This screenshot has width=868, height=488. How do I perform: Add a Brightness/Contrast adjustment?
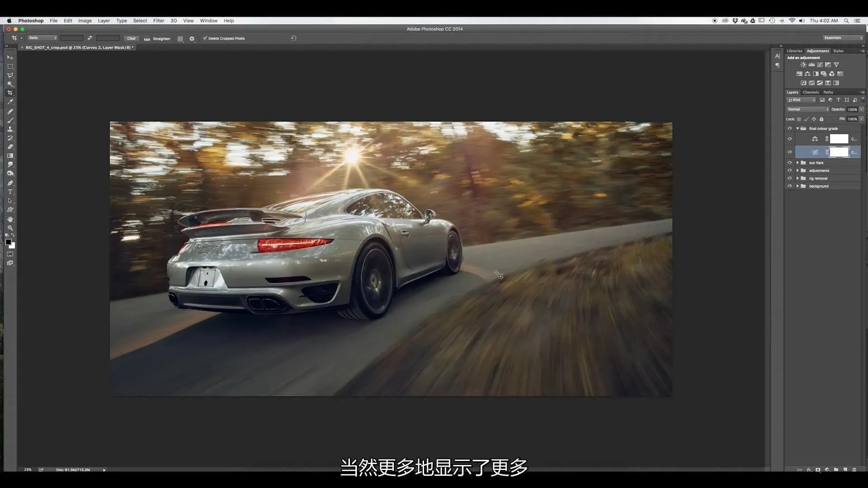(803, 65)
